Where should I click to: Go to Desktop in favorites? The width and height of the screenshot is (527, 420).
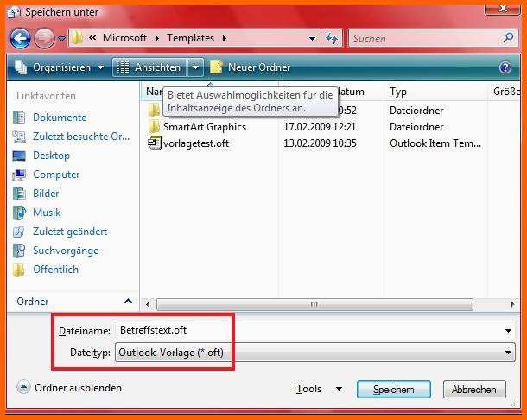(x=51, y=156)
